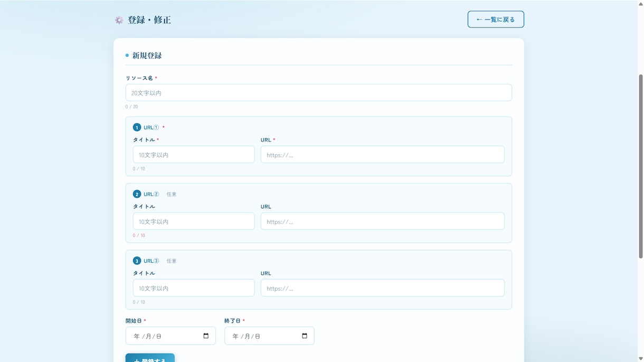Click the "0 / 10" counter under URL①

[139, 169]
